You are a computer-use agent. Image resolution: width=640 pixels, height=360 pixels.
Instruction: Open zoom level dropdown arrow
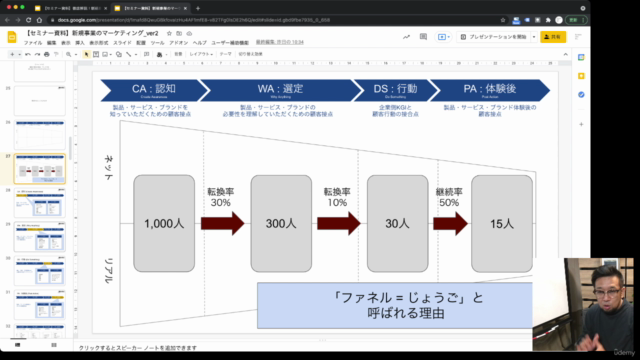76,54
